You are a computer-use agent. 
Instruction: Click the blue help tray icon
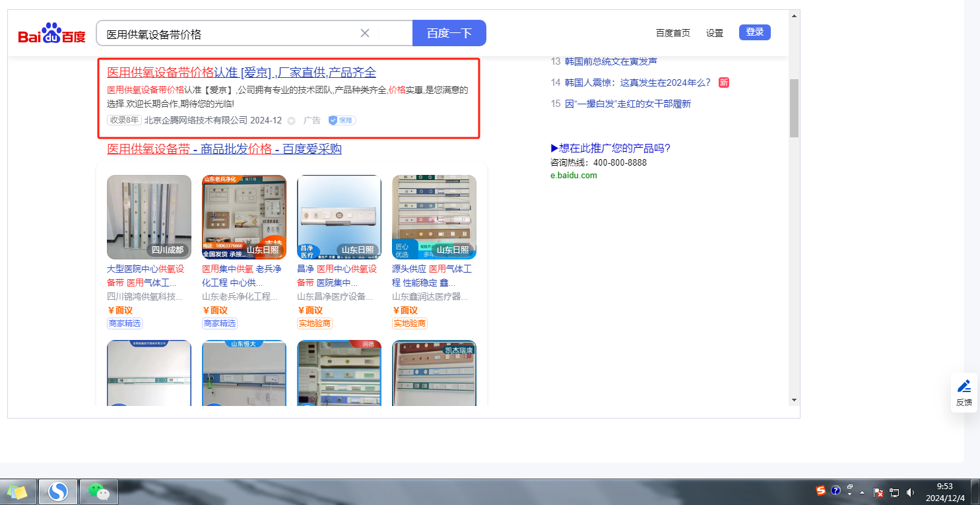pos(835,490)
